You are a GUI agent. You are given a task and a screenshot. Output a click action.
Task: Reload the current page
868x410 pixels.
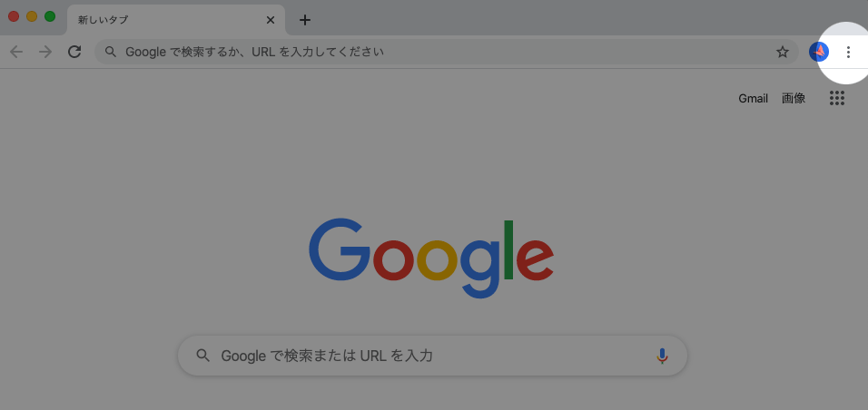(74, 52)
